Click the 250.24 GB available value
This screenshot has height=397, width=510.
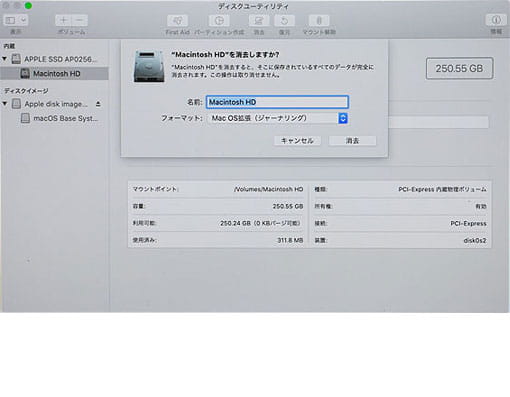pos(260,223)
